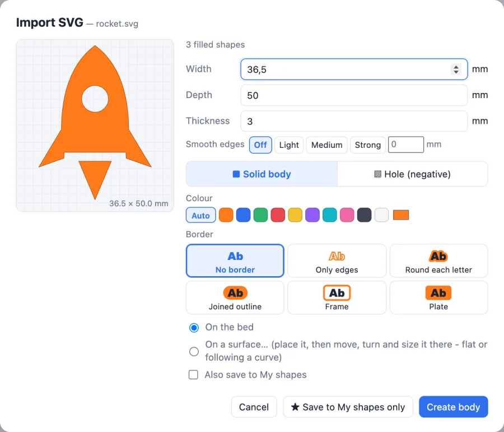Select the Auto colour option
504x432 pixels.
point(200,215)
